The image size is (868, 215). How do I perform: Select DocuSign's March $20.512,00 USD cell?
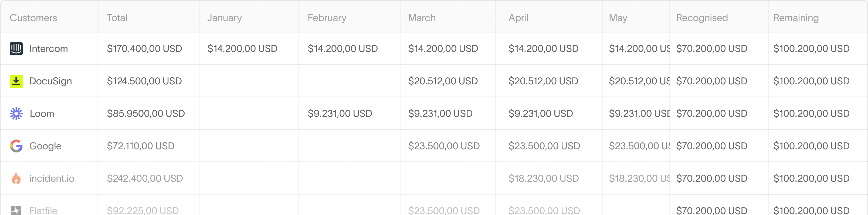(x=443, y=81)
